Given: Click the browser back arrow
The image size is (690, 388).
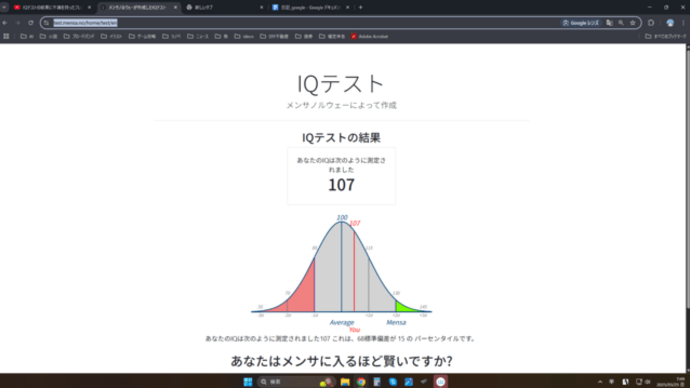Looking at the screenshot, I should click(5, 23).
